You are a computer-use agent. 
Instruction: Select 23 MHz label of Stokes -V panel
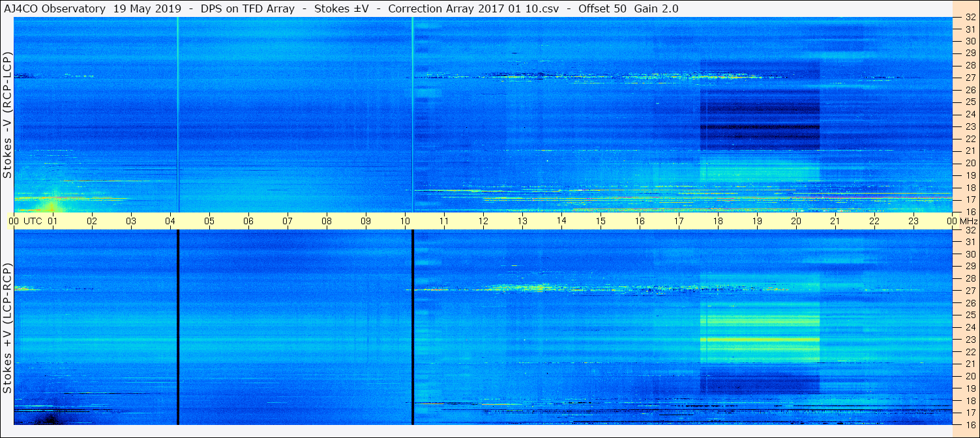coord(970,126)
